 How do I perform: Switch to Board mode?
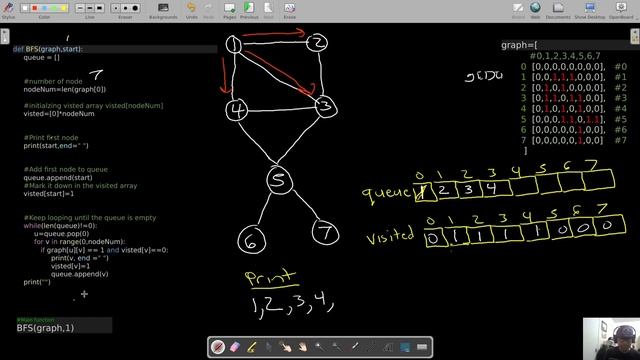coord(518,10)
